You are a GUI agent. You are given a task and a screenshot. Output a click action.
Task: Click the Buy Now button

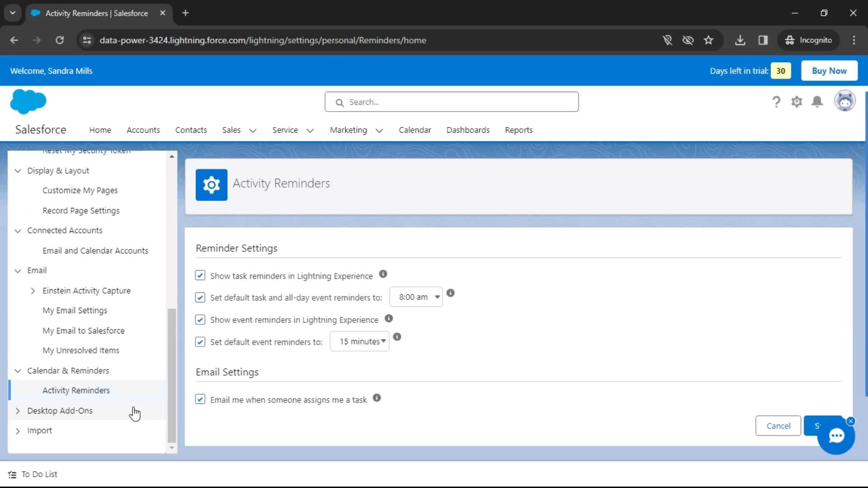829,71
